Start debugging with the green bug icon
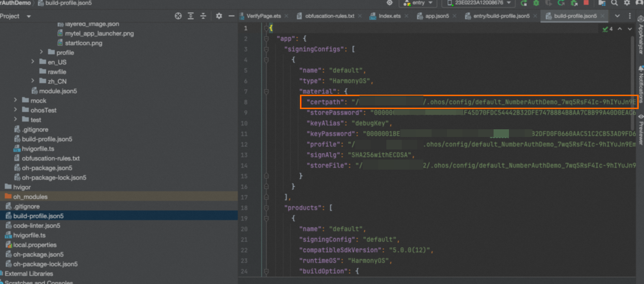 [x=536, y=3]
